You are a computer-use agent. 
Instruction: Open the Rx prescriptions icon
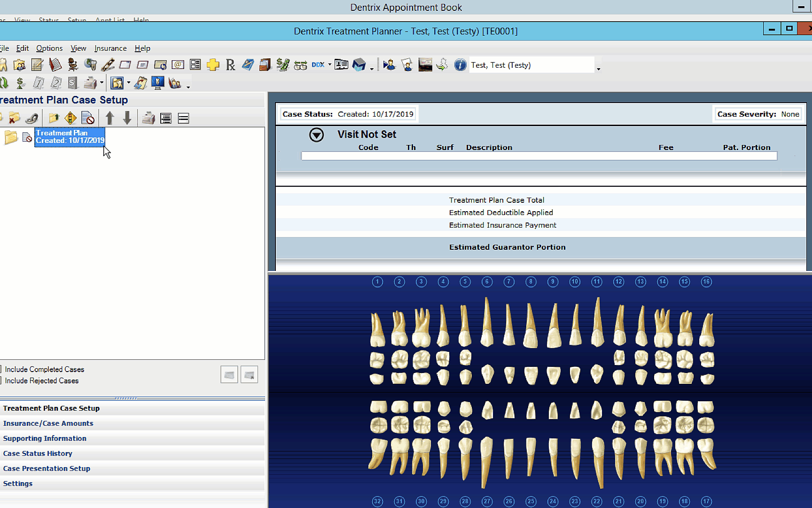click(230, 65)
